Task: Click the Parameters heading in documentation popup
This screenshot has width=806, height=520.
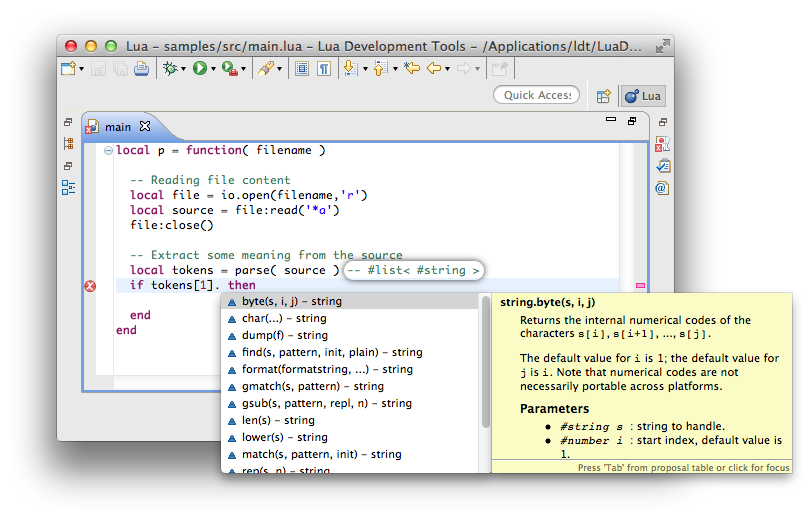Action: (x=554, y=409)
